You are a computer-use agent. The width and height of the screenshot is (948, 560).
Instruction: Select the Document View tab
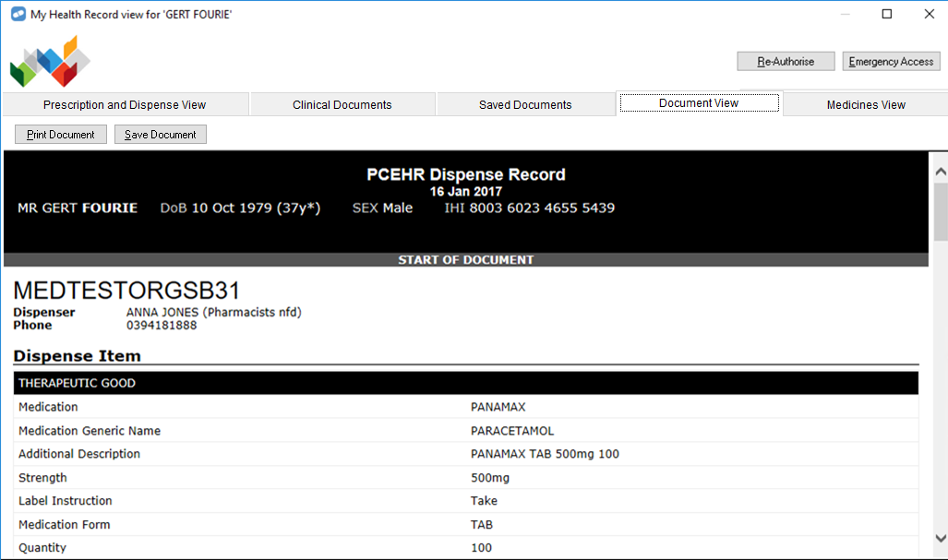(699, 103)
